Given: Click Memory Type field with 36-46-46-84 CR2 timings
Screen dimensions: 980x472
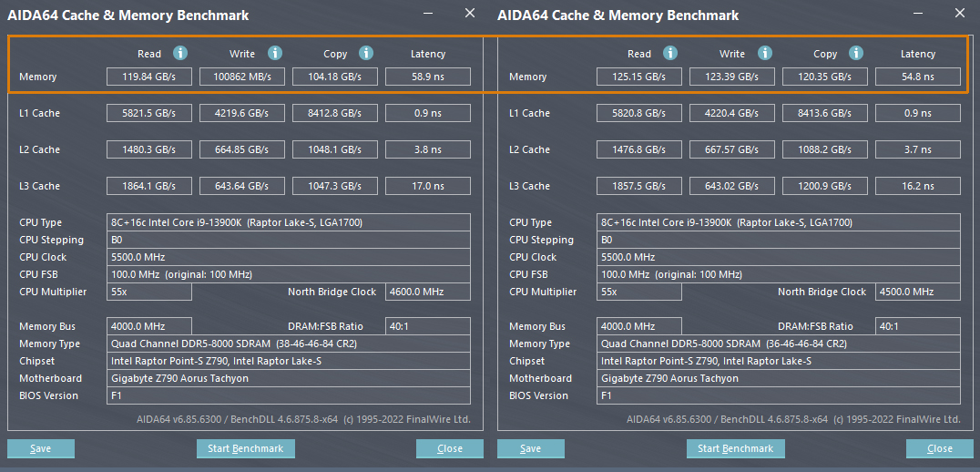Looking at the screenshot, I should point(779,344).
